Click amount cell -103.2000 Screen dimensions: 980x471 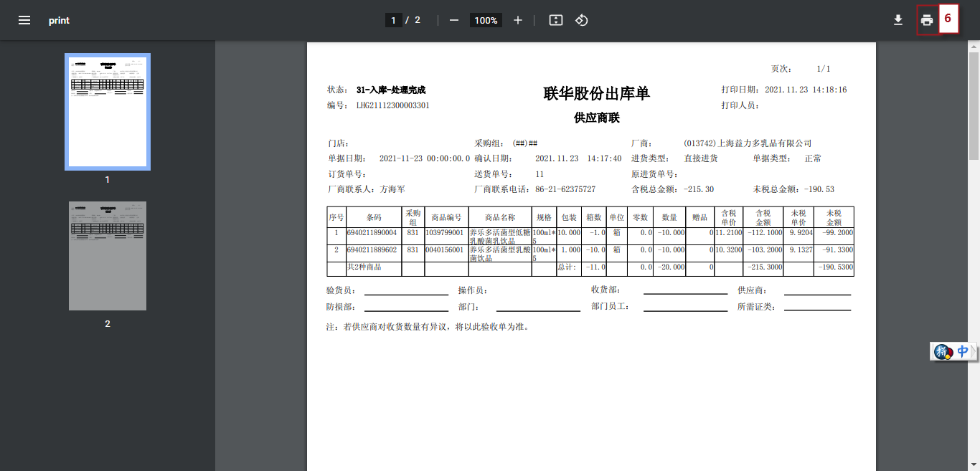pyautogui.click(x=763, y=253)
